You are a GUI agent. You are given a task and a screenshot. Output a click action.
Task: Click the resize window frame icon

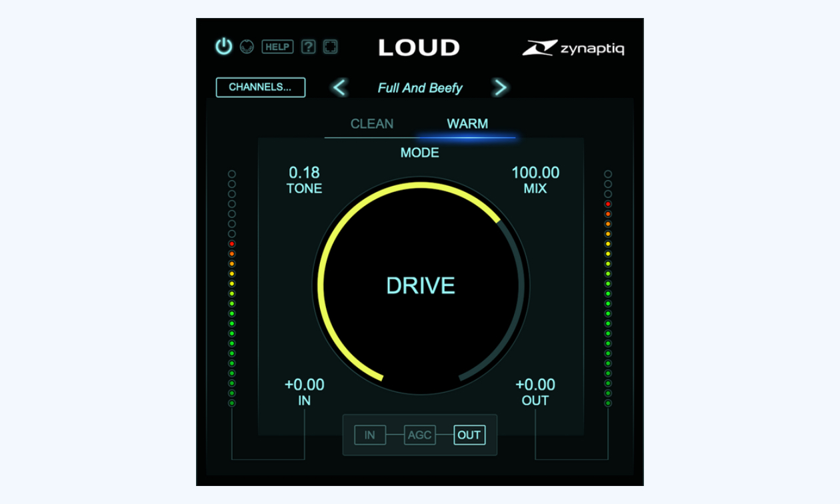click(330, 47)
